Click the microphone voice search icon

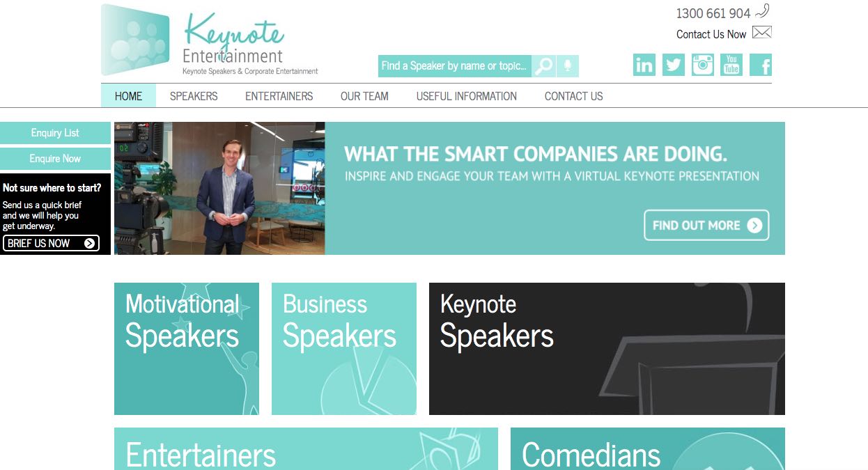click(568, 66)
